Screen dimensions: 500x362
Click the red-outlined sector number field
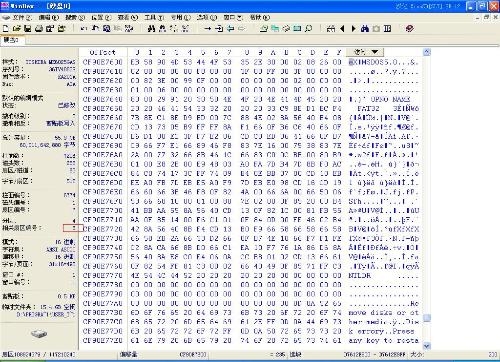click(73, 228)
